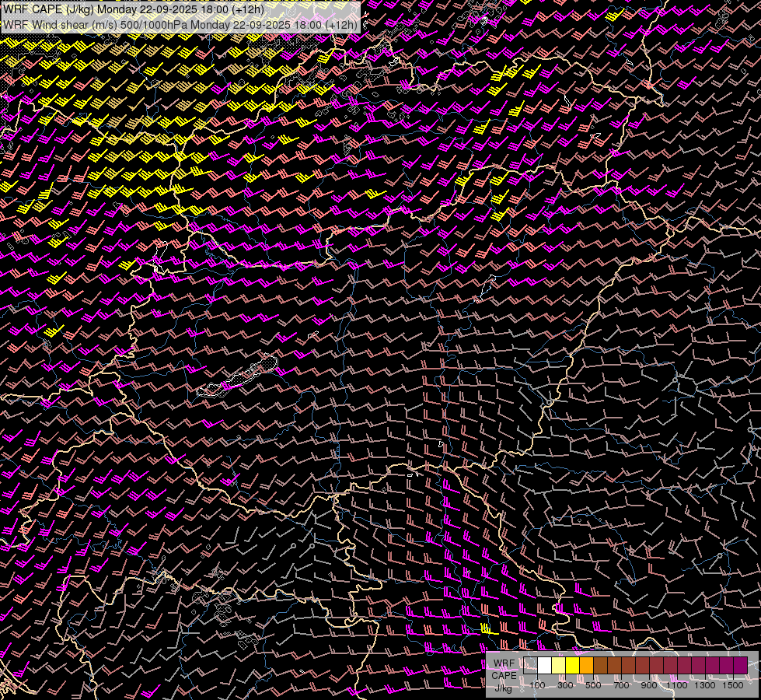Select the empty transparent first legend swatch

pos(530,666)
